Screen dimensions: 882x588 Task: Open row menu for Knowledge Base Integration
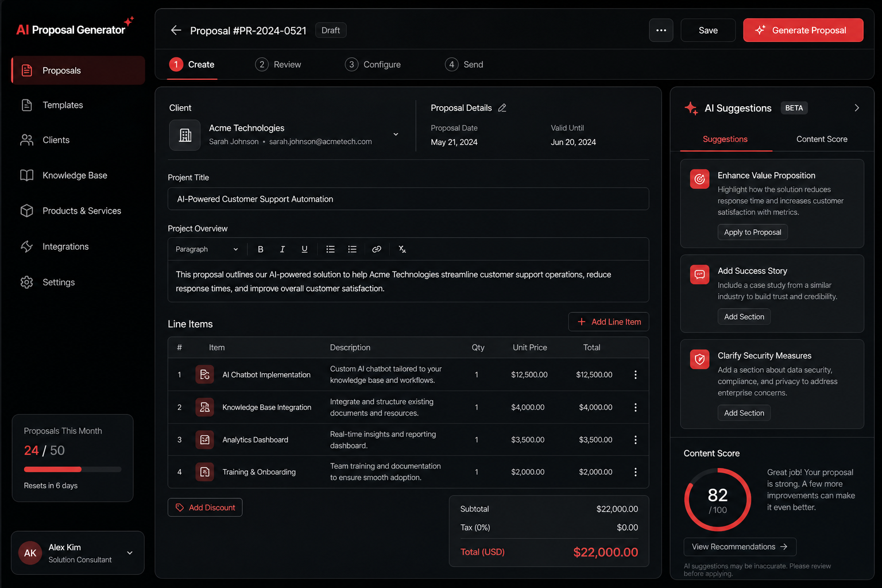[x=635, y=408]
